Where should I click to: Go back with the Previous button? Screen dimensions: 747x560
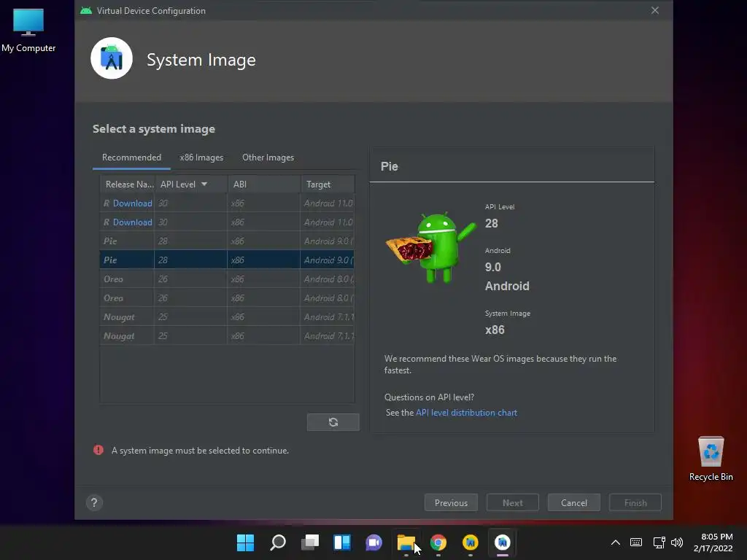click(x=451, y=503)
